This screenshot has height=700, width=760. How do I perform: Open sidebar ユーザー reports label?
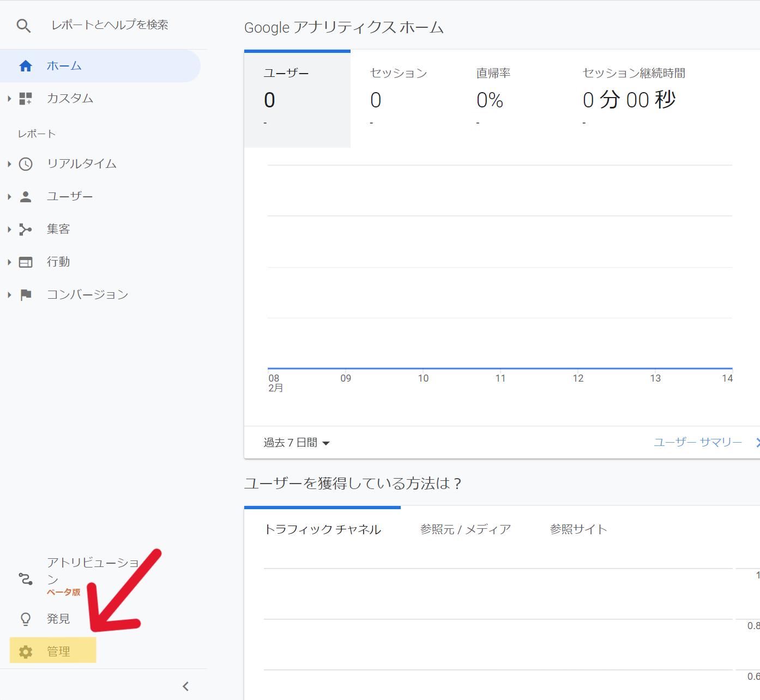pyautogui.click(x=70, y=196)
